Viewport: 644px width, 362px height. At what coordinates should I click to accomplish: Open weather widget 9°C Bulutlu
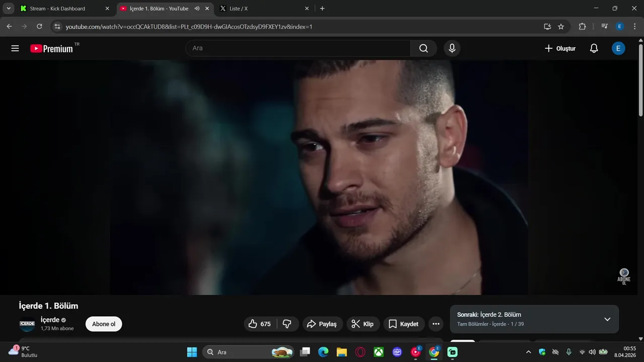[23, 351]
